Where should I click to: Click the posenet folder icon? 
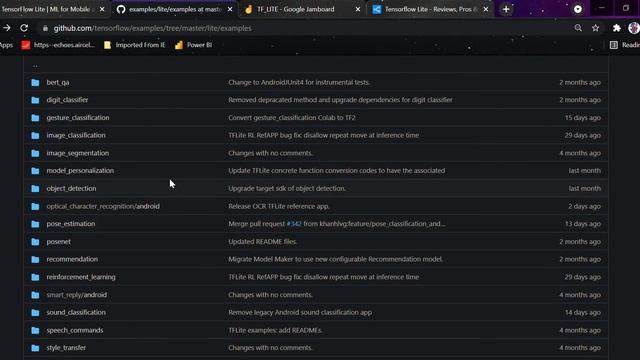(x=36, y=242)
